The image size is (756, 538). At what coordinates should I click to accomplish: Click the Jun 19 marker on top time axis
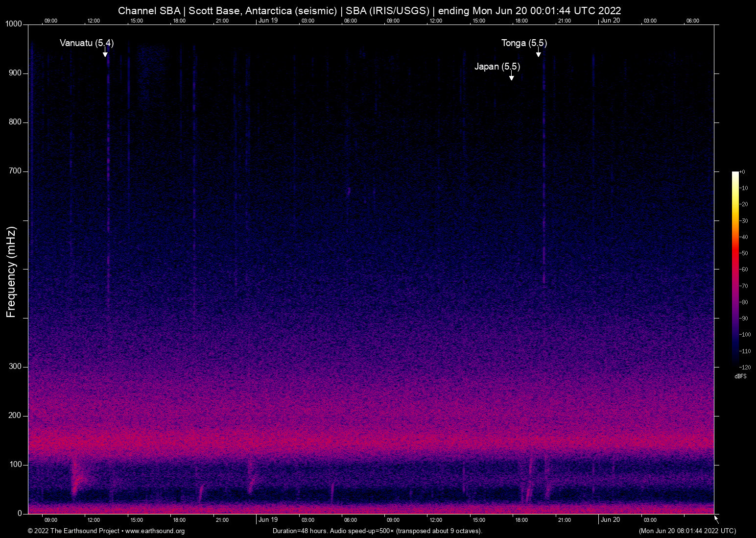pos(268,21)
